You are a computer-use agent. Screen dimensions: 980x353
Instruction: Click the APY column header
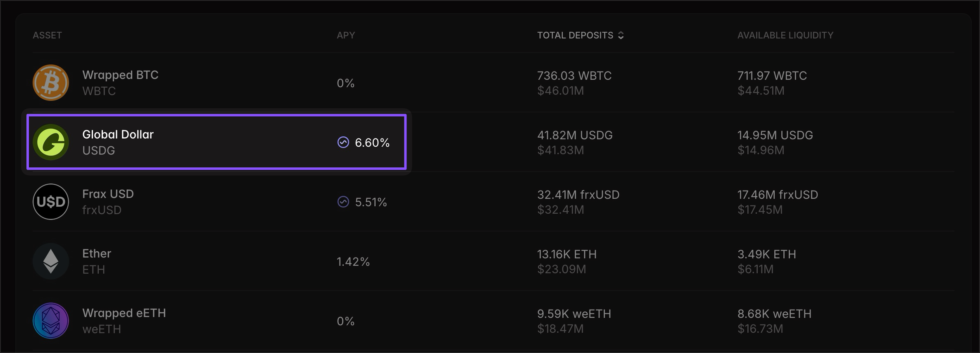click(346, 36)
